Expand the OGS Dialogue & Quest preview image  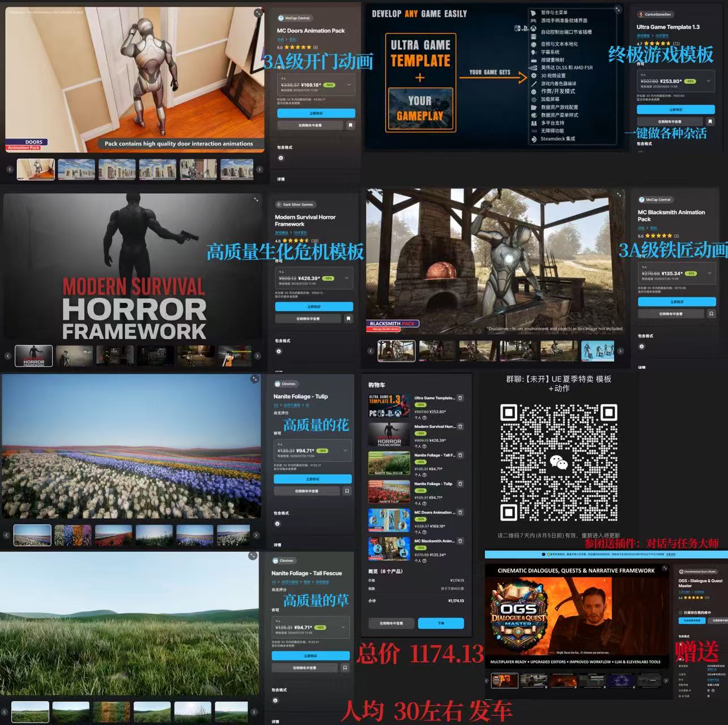pos(665,568)
